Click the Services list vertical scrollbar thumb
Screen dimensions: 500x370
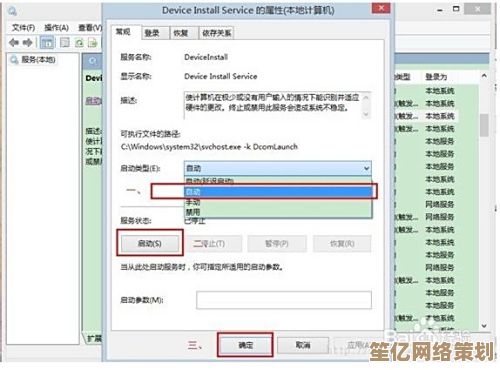coord(484,125)
